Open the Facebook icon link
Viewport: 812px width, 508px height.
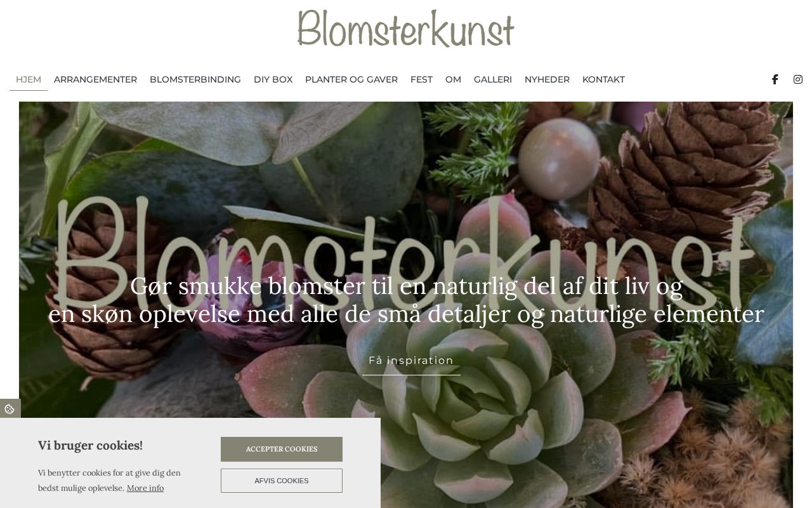[775, 79]
